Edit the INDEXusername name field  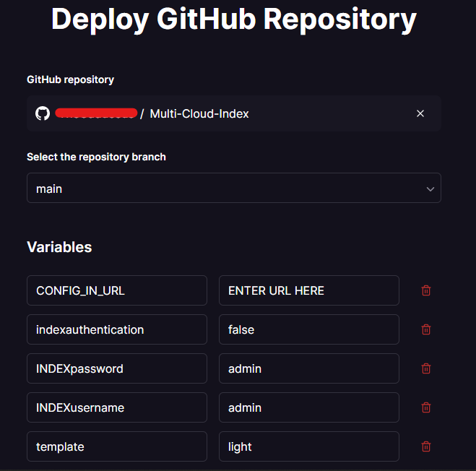(x=117, y=407)
